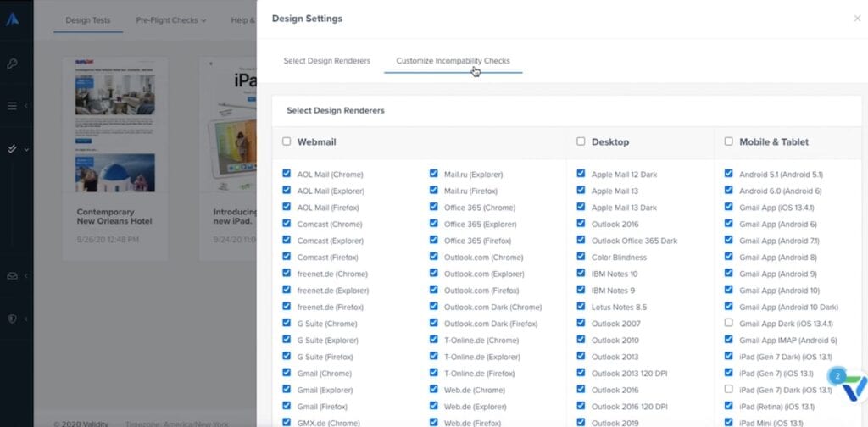
Task: Uncheck Outlook.com Dark (Chrome)
Action: tap(433, 306)
